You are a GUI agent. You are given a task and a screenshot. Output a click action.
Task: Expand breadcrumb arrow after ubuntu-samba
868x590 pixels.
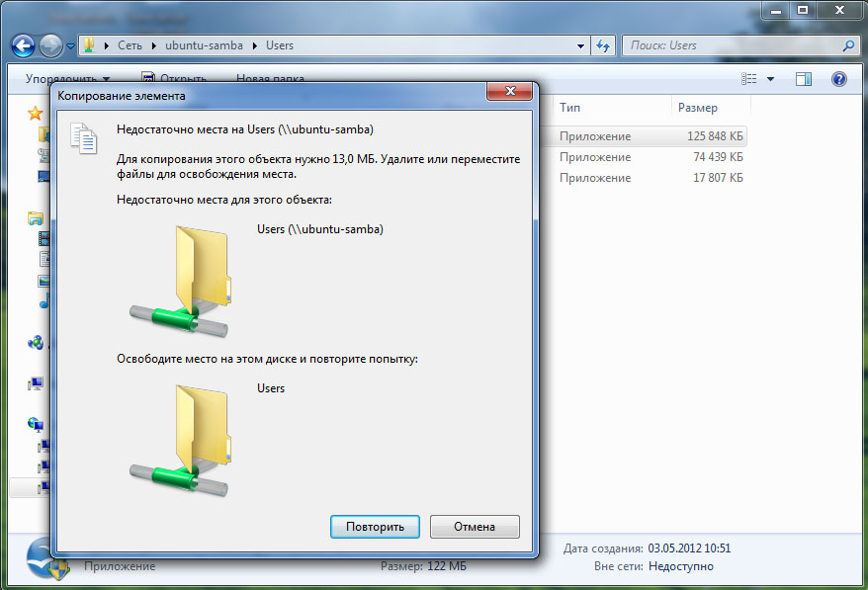(255, 45)
